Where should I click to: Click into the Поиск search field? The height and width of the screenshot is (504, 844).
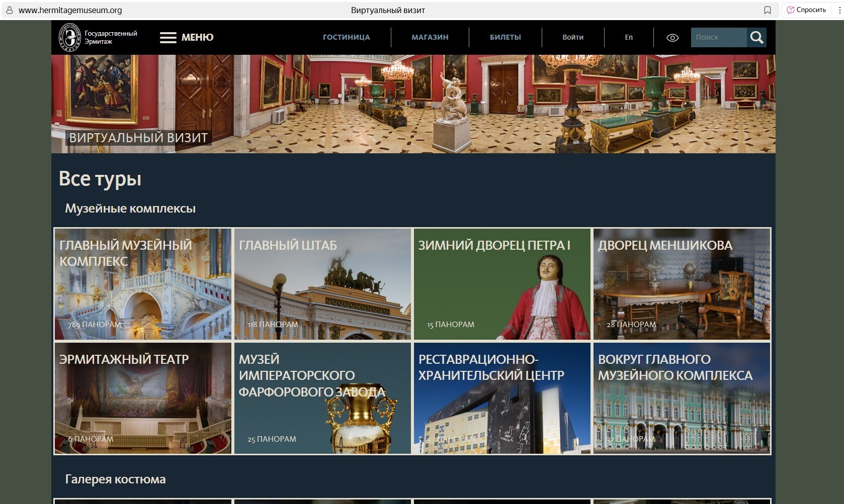point(718,37)
